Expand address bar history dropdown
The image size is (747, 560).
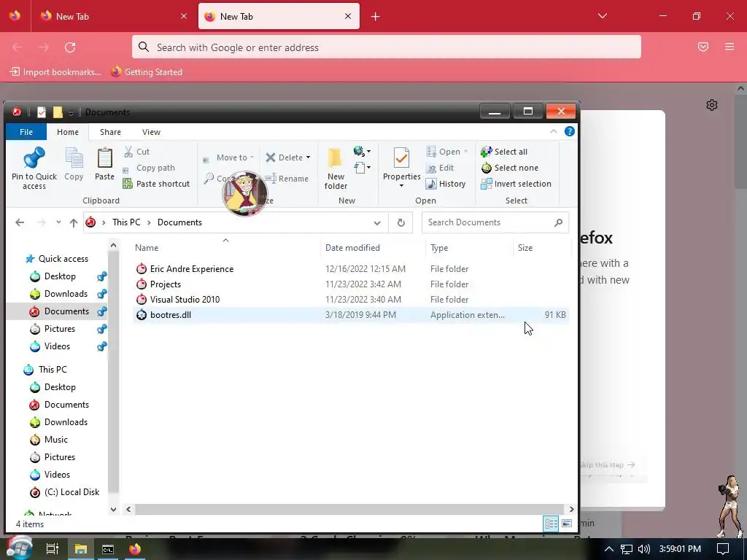click(x=377, y=223)
